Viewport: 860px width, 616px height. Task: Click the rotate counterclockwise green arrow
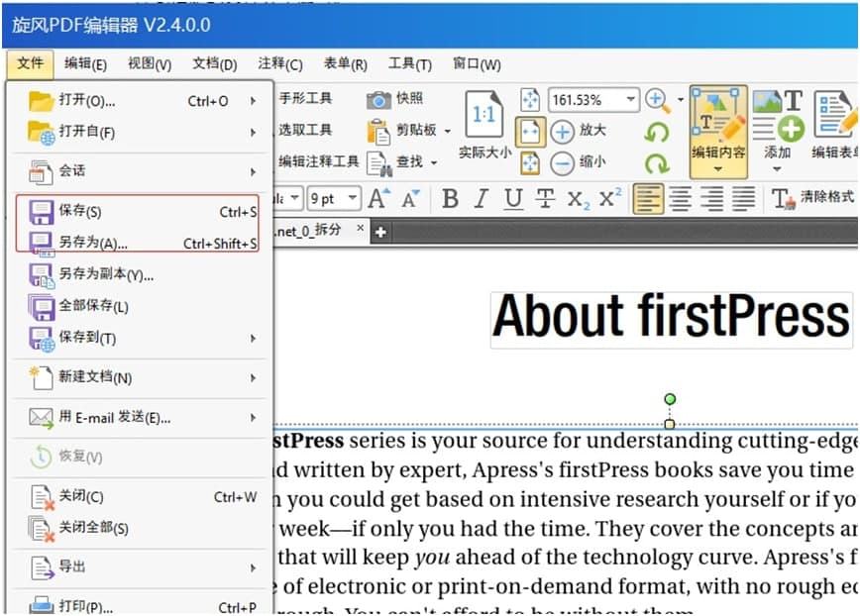pyautogui.click(x=657, y=132)
